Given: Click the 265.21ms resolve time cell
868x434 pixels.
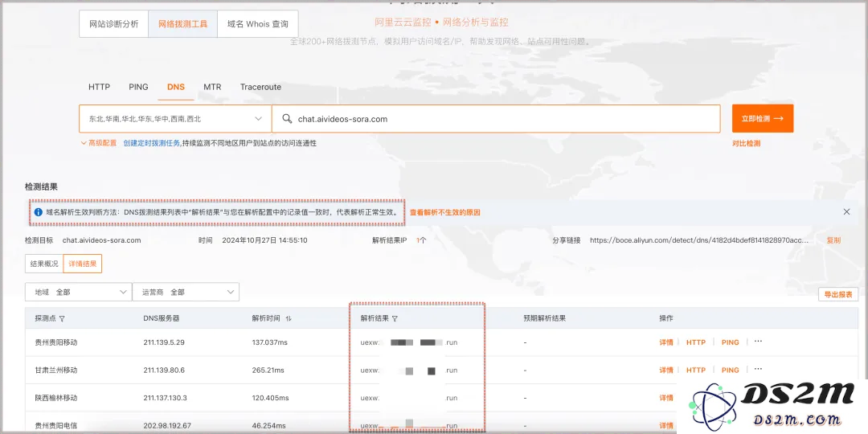Looking at the screenshot, I should 268,370.
